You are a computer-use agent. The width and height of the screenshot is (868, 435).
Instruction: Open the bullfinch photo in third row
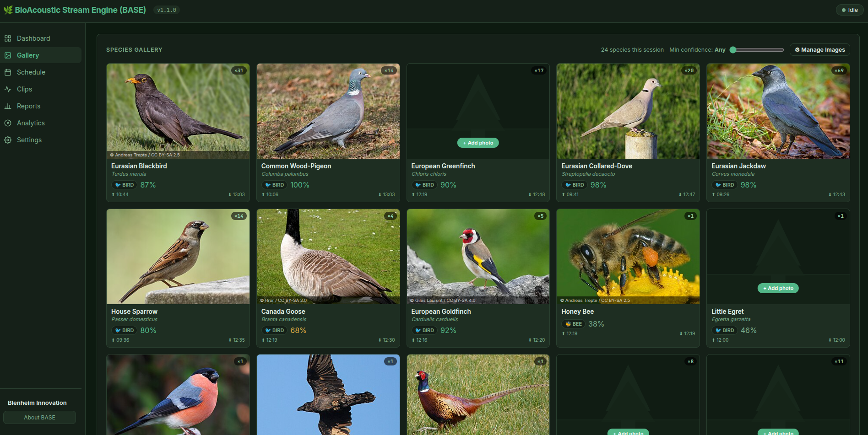tap(178, 395)
